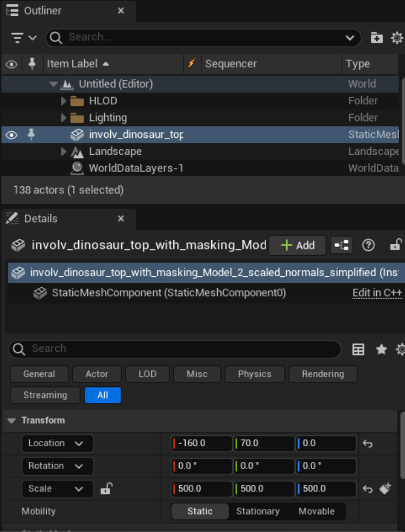Open the Edit in C++ link

tap(377, 293)
